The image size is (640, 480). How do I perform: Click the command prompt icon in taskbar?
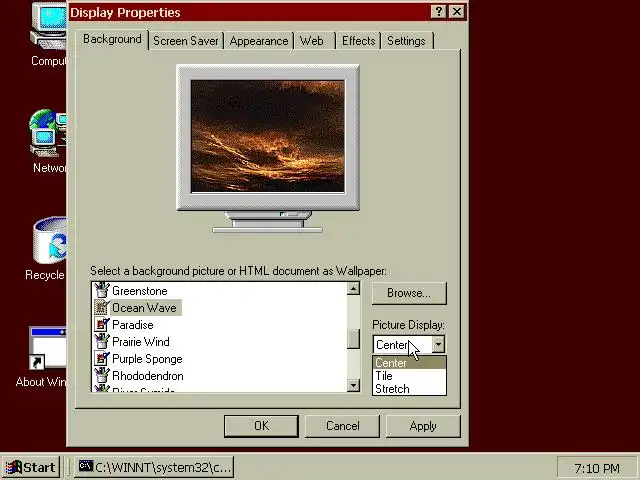point(86,467)
